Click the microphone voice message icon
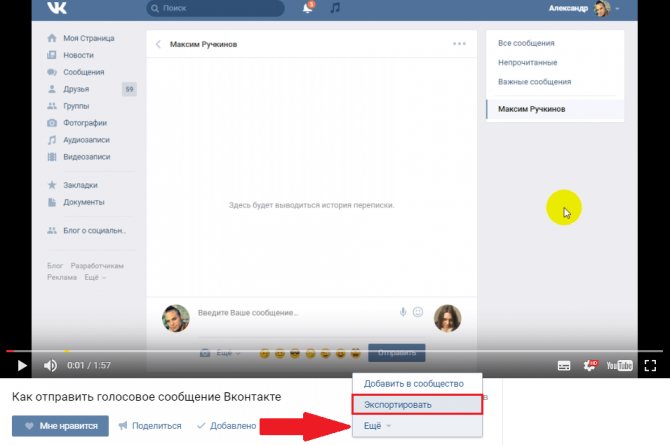Screen dimensions: 670x445 pyautogui.click(x=403, y=312)
